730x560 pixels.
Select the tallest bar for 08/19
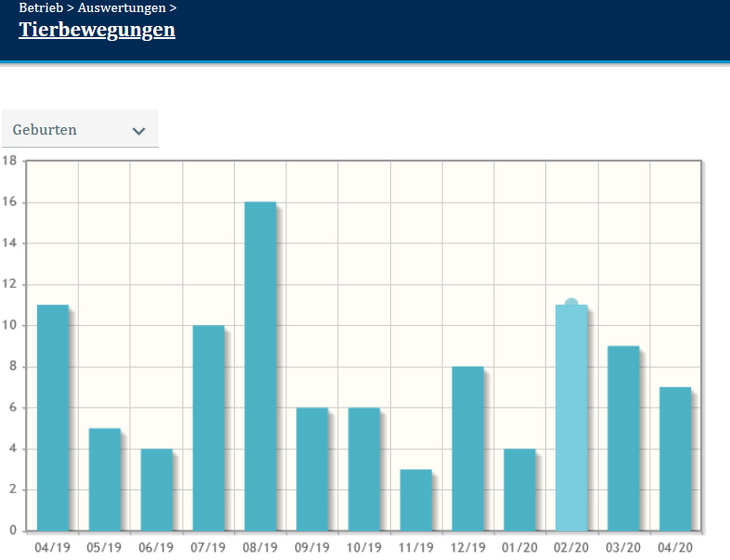tap(260, 367)
